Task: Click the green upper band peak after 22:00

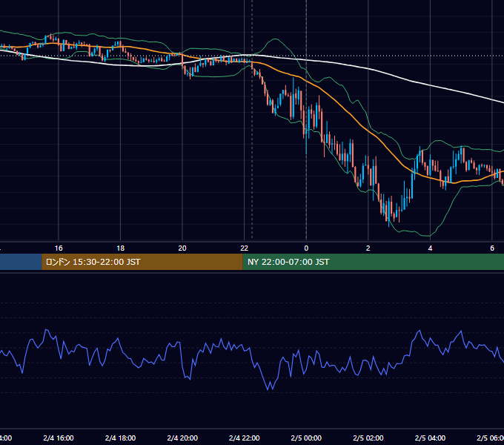Action: 275,39
